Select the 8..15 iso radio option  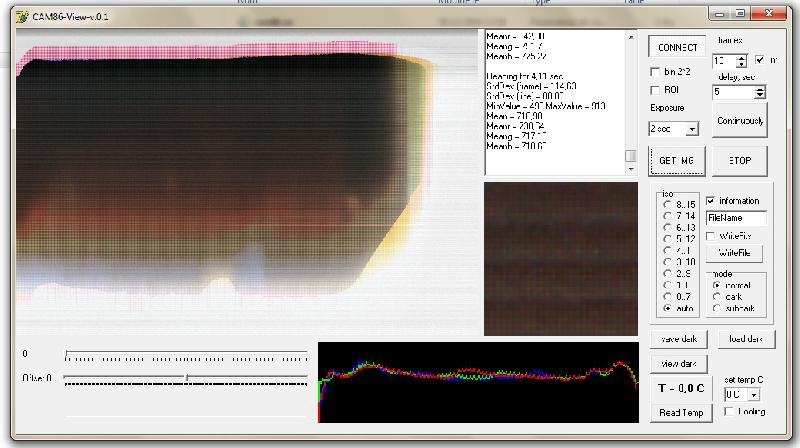pos(667,204)
